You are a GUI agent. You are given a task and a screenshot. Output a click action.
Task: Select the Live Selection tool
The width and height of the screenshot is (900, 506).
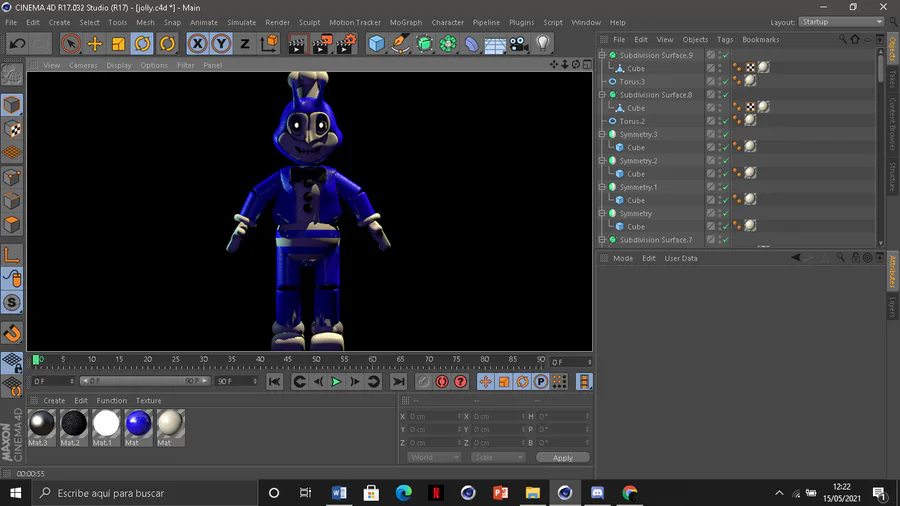coord(71,44)
